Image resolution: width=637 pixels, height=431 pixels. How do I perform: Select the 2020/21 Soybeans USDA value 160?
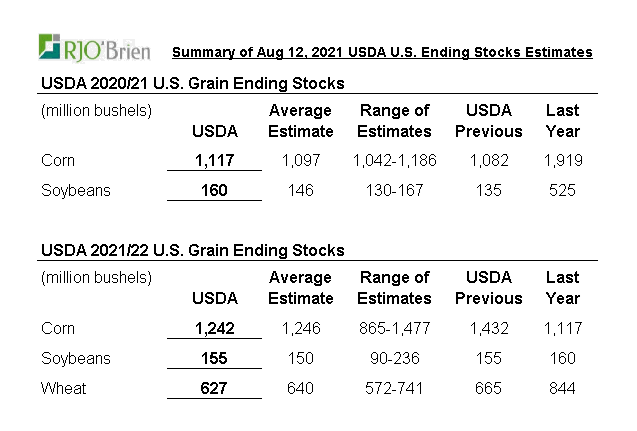click(x=214, y=190)
